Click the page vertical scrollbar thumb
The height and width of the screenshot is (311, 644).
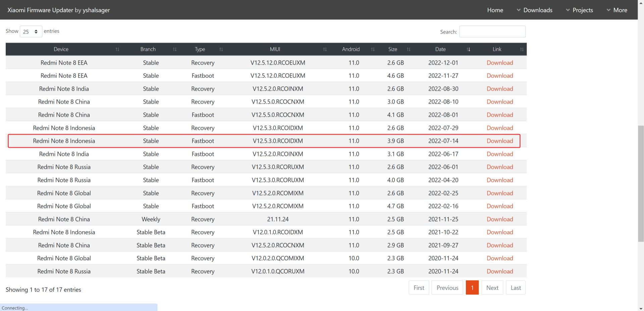click(x=641, y=183)
